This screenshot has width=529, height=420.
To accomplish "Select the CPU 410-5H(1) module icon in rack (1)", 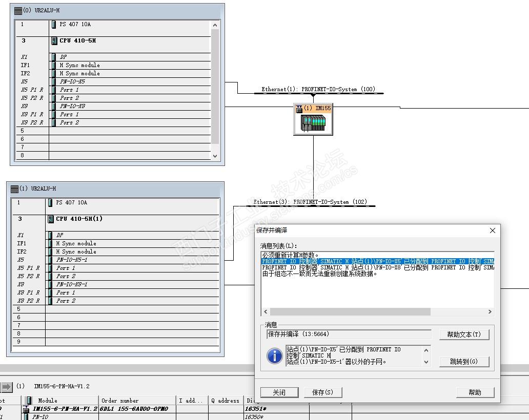I will click(50, 219).
